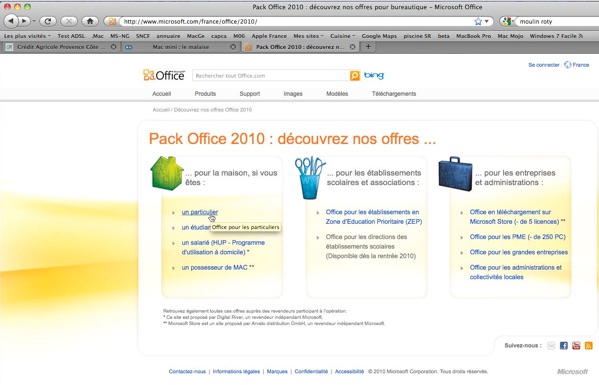Stop loading with the X toolbar button
599x385 pixels.
69,21
